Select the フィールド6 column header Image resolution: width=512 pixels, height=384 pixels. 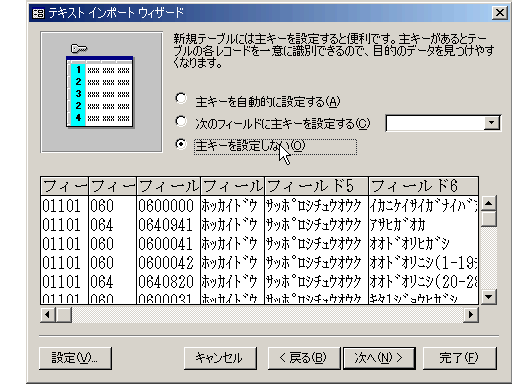pos(423,186)
